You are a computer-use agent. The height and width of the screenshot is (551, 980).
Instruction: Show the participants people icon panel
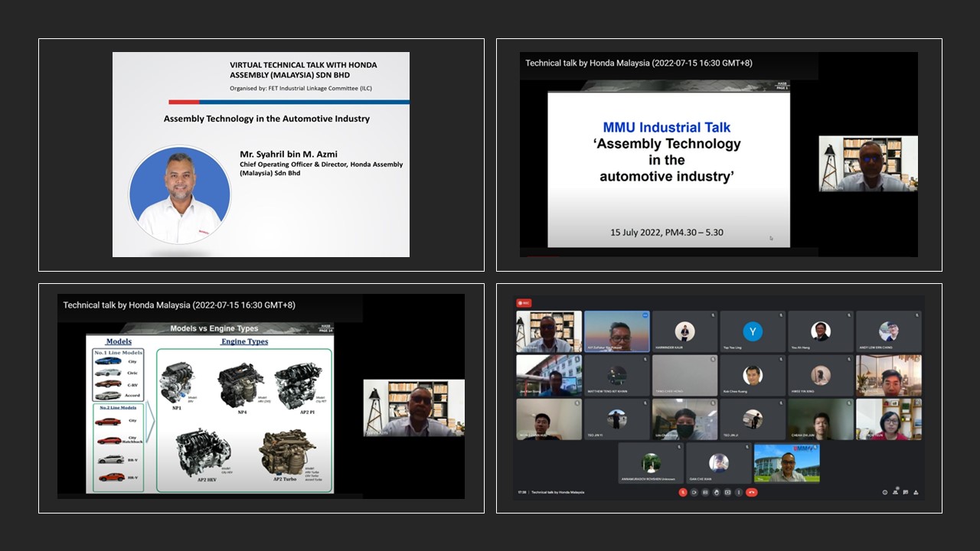click(895, 492)
